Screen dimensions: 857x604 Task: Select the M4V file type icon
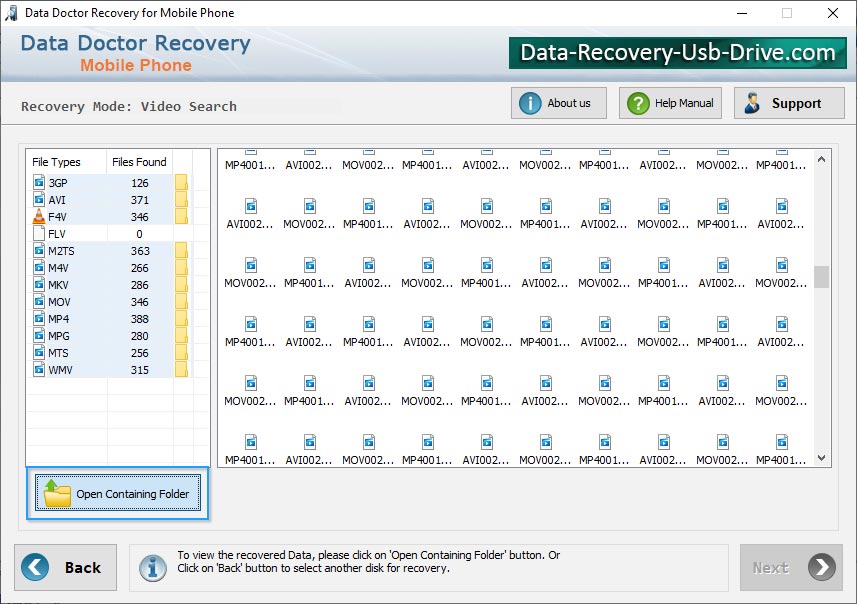39,267
